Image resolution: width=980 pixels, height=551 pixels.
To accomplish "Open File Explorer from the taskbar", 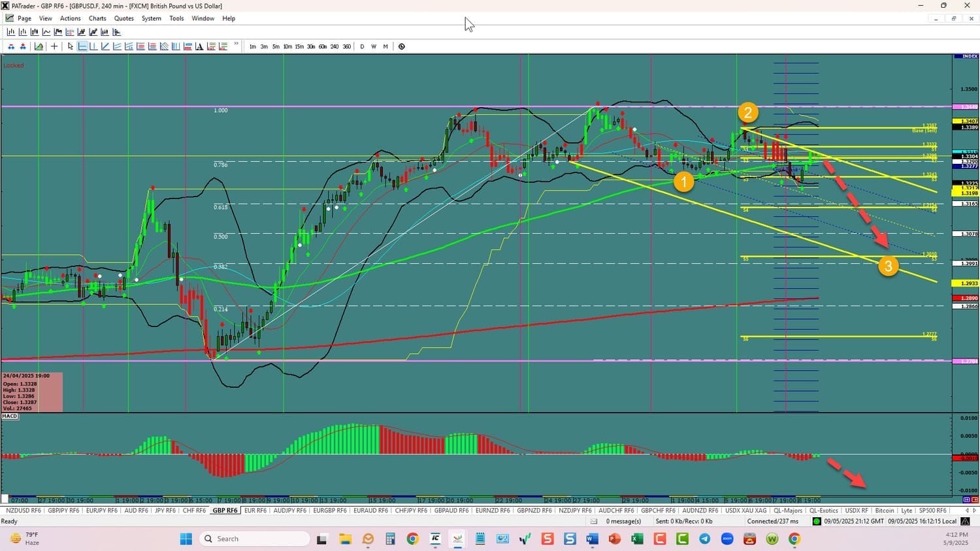I will coord(344,539).
